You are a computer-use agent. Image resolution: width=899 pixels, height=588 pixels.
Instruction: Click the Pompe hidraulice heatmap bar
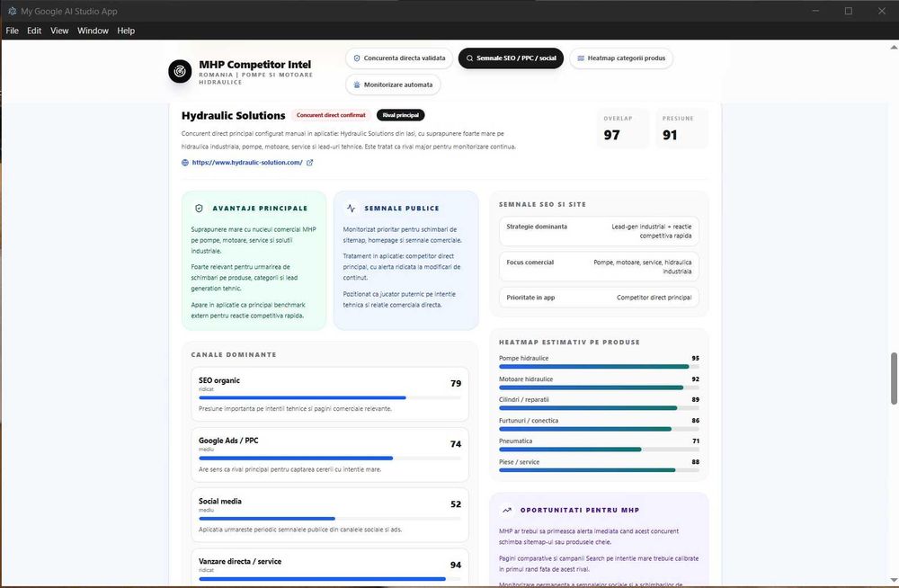click(x=599, y=367)
